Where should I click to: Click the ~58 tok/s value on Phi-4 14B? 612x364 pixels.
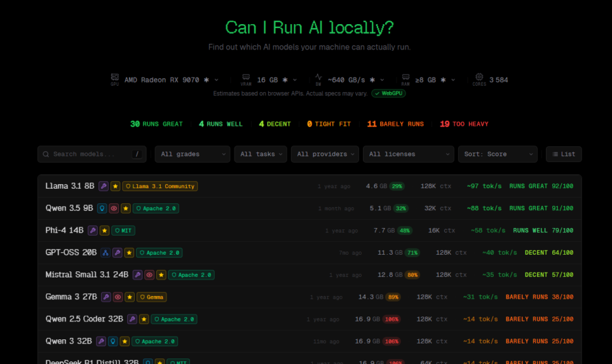coord(488,231)
